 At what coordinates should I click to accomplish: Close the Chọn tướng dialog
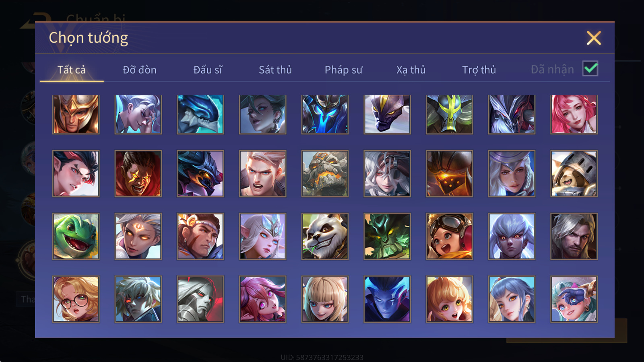(x=594, y=38)
